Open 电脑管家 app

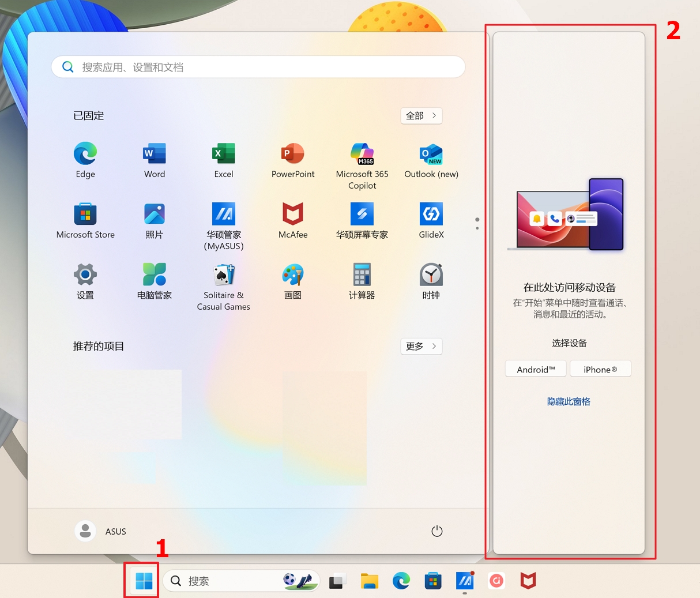[x=155, y=281]
